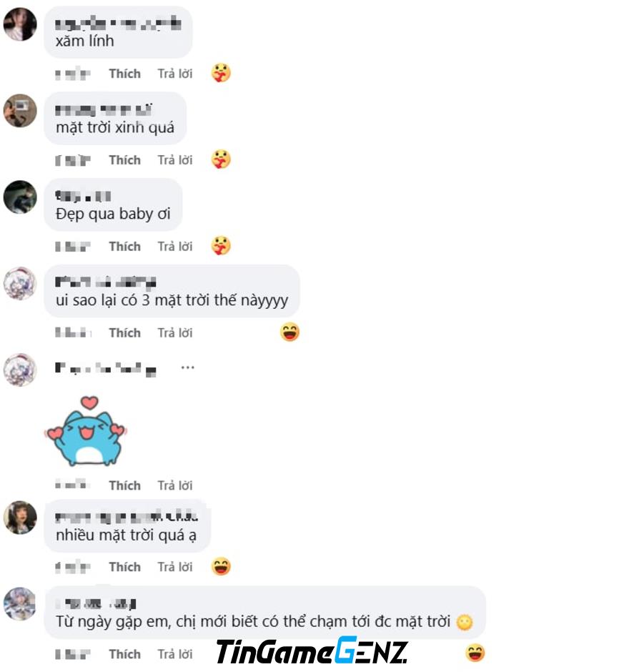Click care reaction under 'mặt trời xinh quá'
Screen dimensions: 624x672
pyautogui.click(x=221, y=159)
